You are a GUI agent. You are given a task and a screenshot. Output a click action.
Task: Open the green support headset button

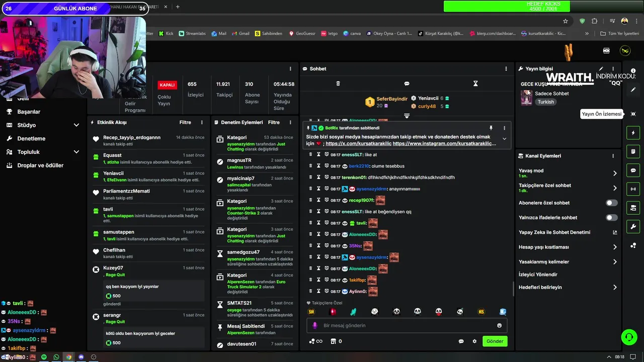pos(629,337)
